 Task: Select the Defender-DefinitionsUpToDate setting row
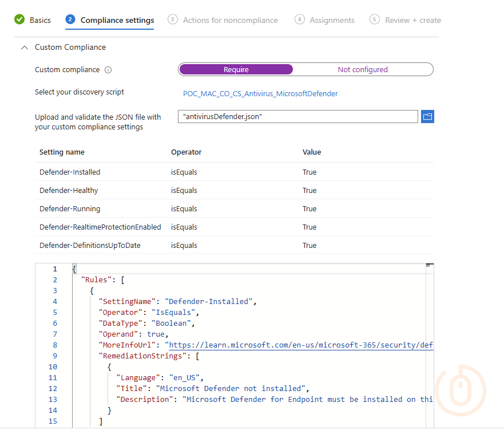235,245
